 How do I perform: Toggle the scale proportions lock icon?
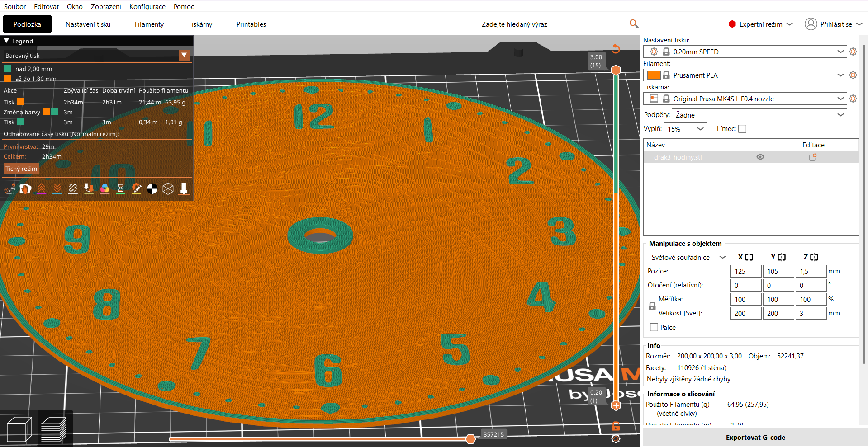(652, 306)
